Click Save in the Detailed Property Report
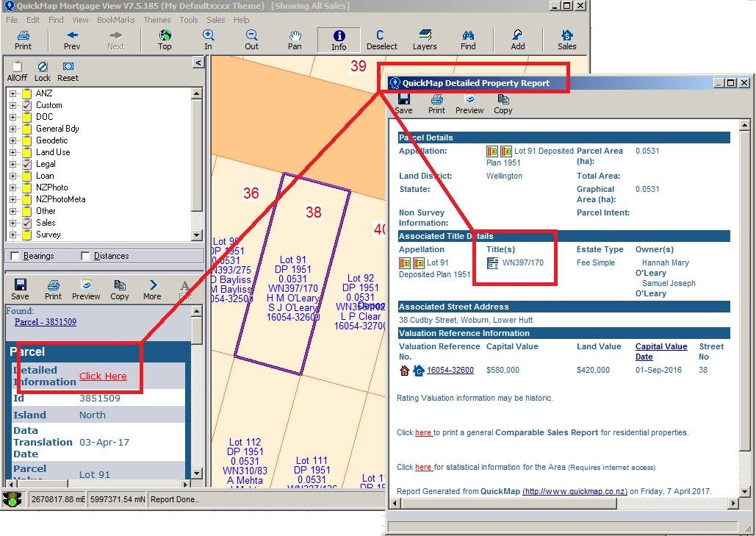This screenshot has width=756, height=536. pos(403,104)
